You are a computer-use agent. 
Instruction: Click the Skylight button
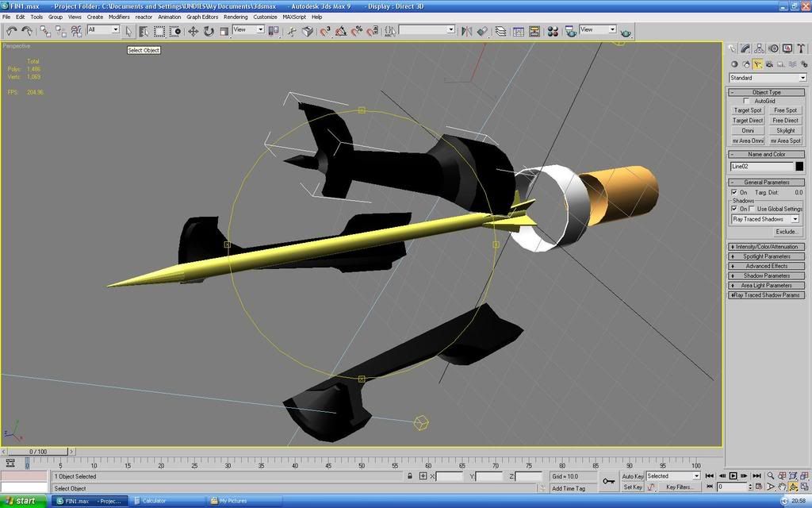coord(785,130)
